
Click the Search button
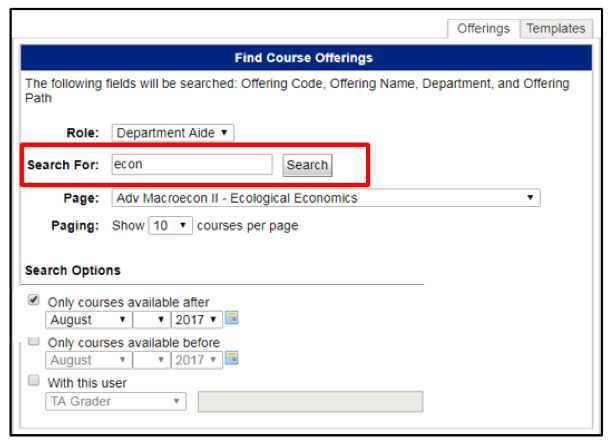[x=307, y=165]
